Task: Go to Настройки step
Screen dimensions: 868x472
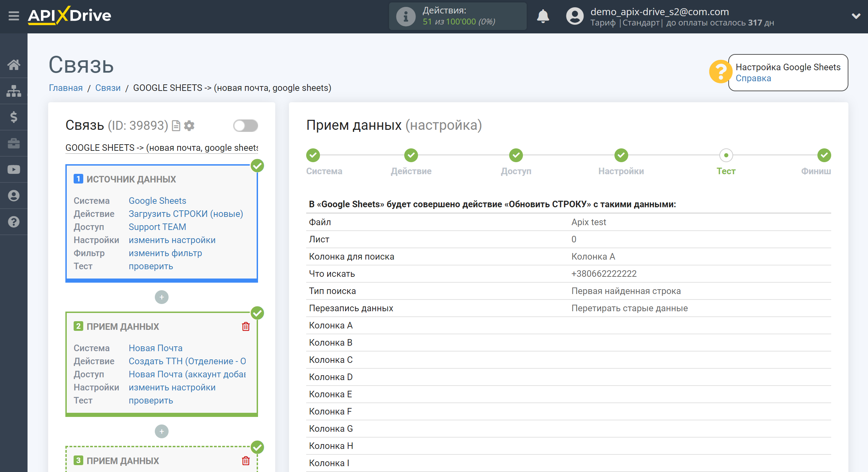Action: [x=621, y=155]
